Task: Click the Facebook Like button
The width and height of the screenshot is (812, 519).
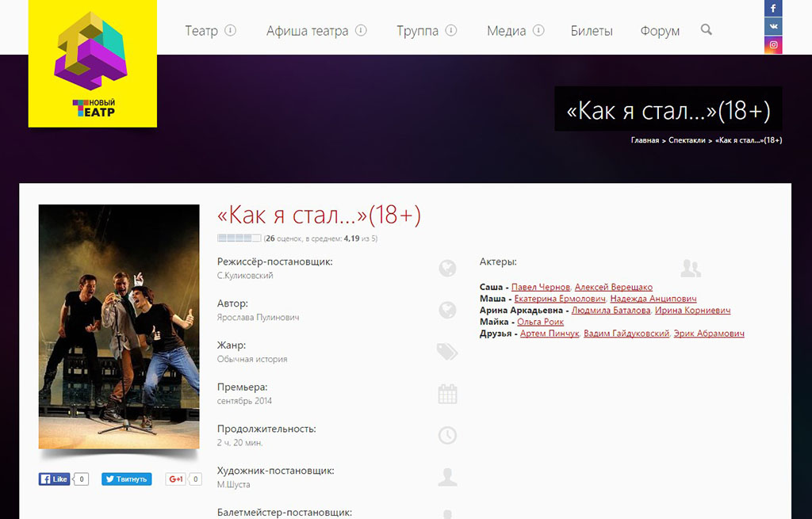Action: tap(54, 479)
